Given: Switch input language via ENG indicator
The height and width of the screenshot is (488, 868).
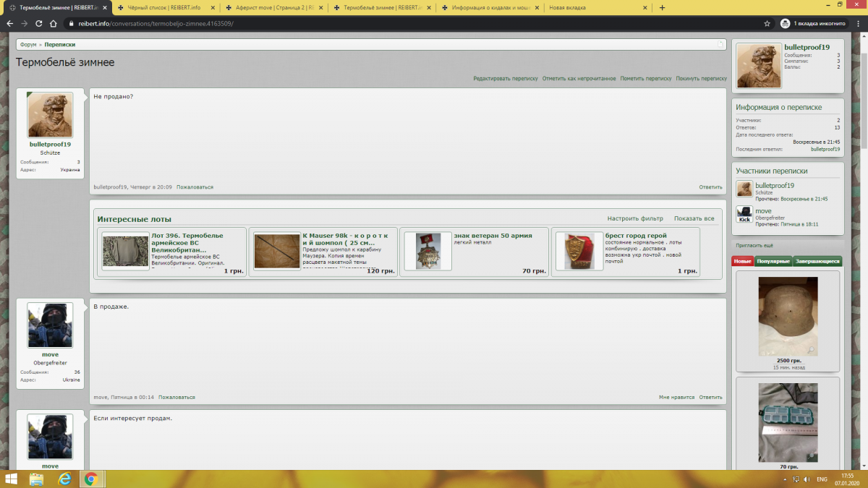Looking at the screenshot, I should point(822,479).
